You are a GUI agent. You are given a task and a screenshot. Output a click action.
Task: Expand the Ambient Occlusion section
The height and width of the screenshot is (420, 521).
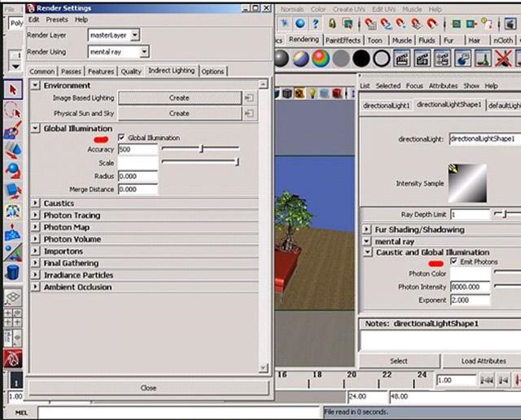pos(35,287)
